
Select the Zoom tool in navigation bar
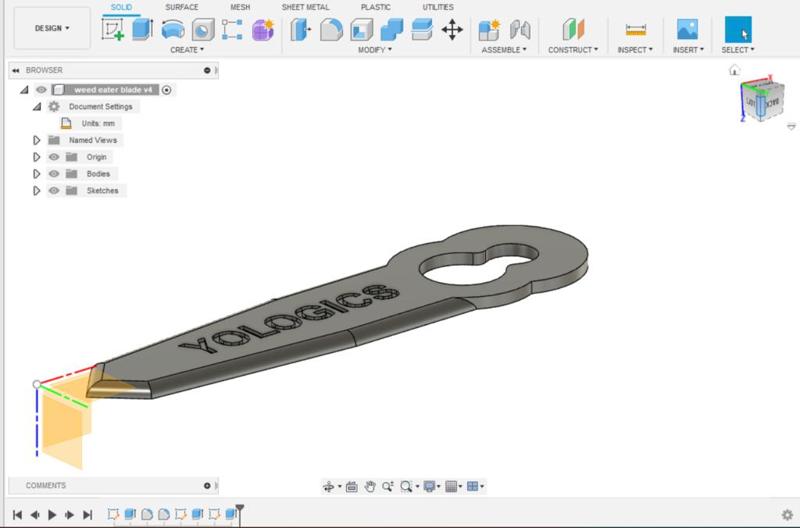coord(388,487)
